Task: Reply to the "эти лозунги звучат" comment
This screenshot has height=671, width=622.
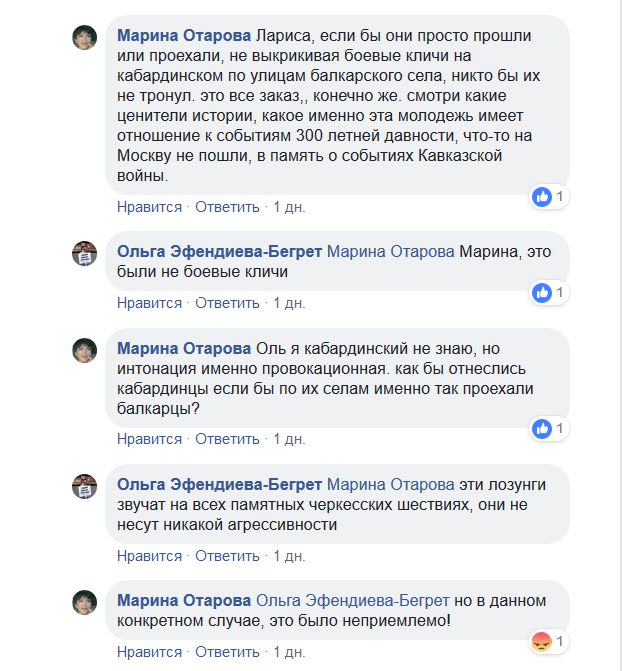Action: (x=227, y=555)
